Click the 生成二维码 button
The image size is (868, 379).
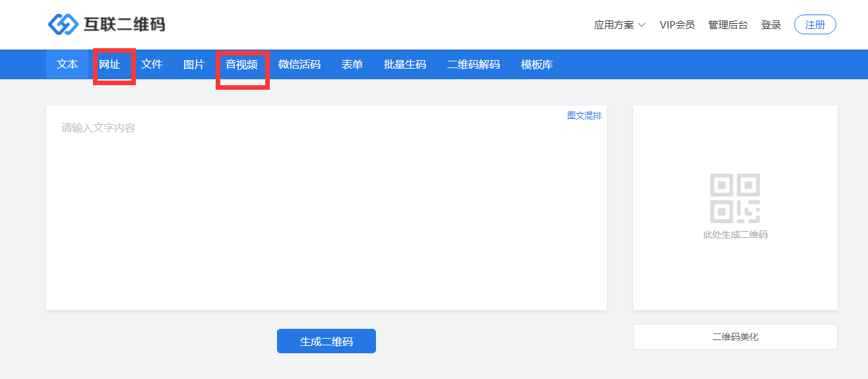coord(326,341)
